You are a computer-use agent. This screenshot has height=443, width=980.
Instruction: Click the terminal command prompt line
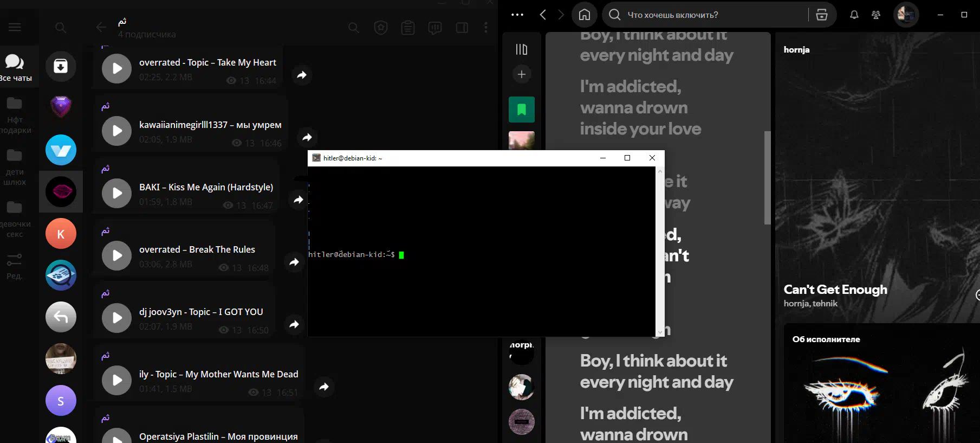356,254
